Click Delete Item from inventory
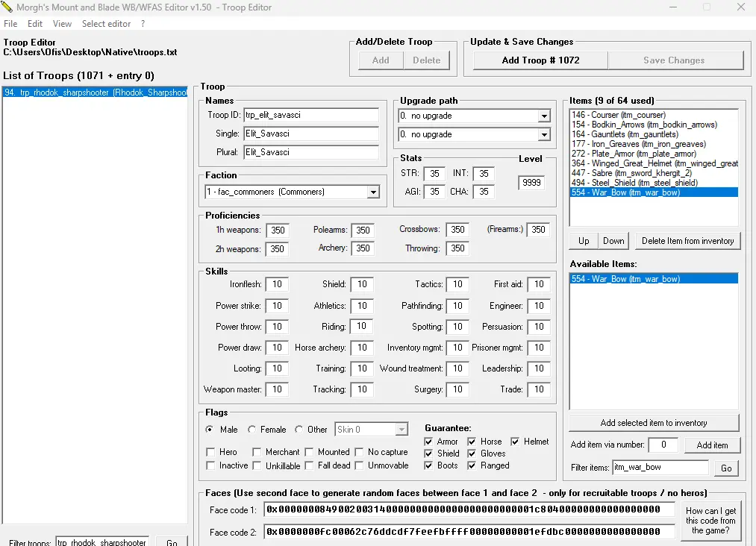 (687, 241)
